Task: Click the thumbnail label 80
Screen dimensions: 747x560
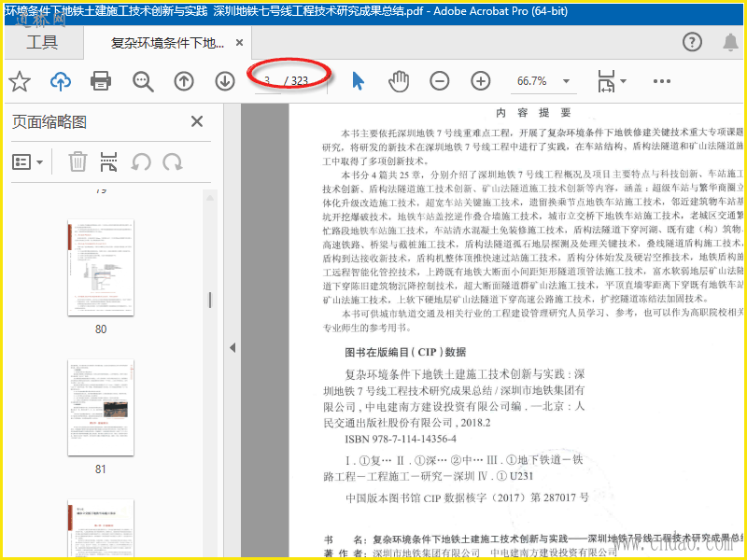Action: coord(101,329)
